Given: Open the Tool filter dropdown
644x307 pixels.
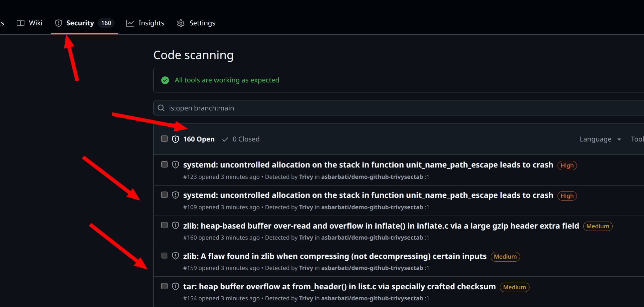Looking at the screenshot, I should pyautogui.click(x=637, y=139).
